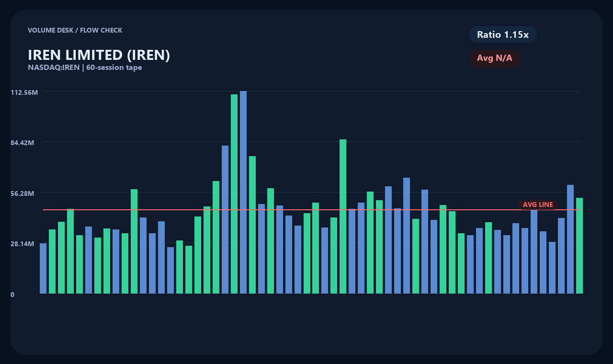Click the 112.56M axis label
The width and height of the screenshot is (613, 364).
pyautogui.click(x=24, y=92)
